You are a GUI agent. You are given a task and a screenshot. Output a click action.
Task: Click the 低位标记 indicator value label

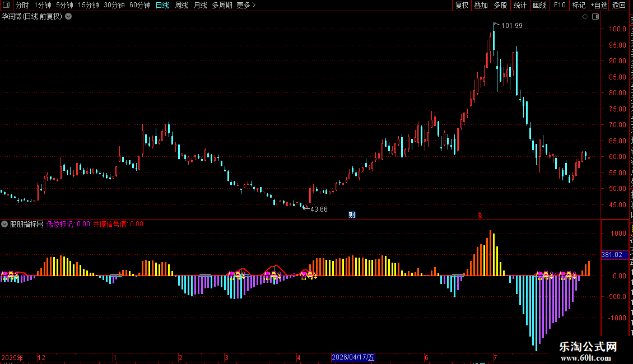point(68,224)
